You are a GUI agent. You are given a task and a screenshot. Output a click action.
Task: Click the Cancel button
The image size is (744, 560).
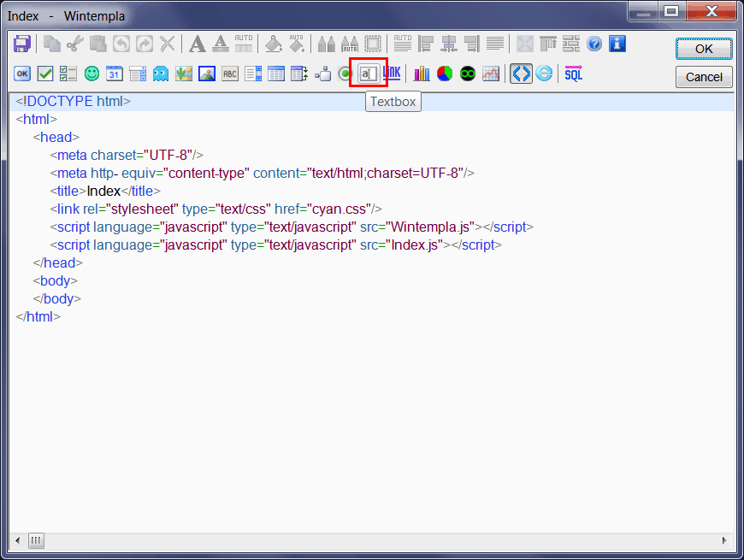tap(704, 77)
